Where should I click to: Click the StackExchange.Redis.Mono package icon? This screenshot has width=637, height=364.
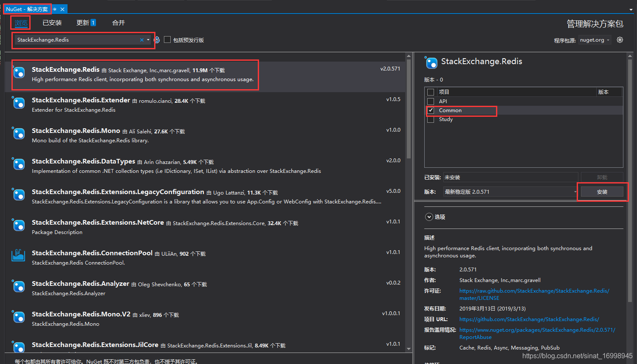coord(19,133)
